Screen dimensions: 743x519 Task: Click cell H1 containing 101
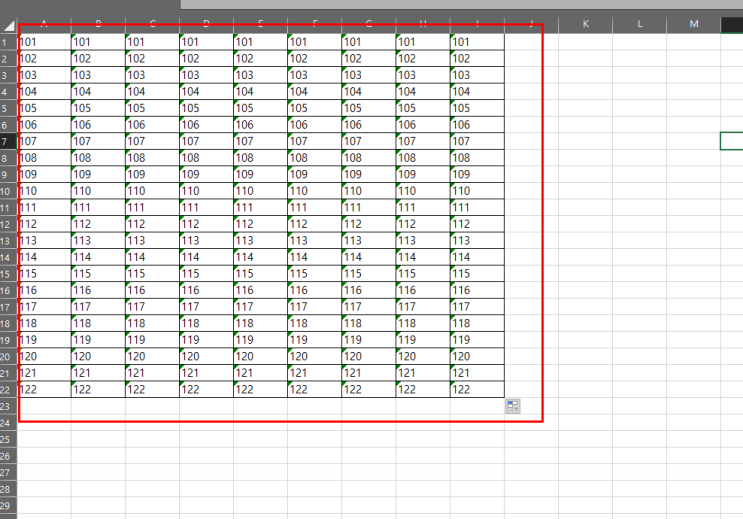pos(423,42)
